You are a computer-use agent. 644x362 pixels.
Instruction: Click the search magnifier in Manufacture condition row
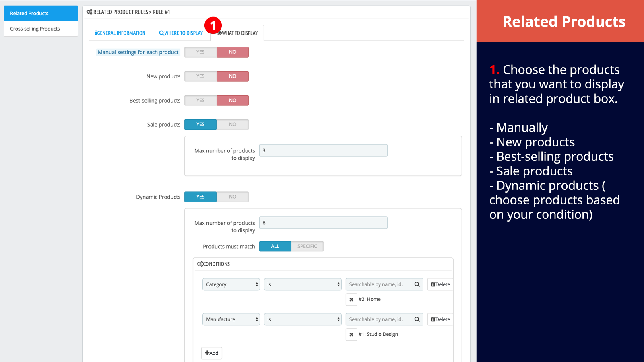(417, 319)
